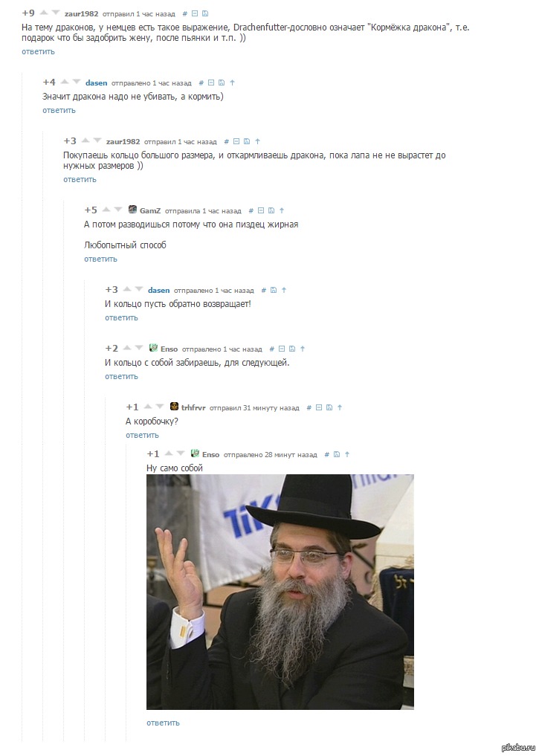Jump to parent via arrow on trhfrvr's comment
539x756 pixels.
340,407
